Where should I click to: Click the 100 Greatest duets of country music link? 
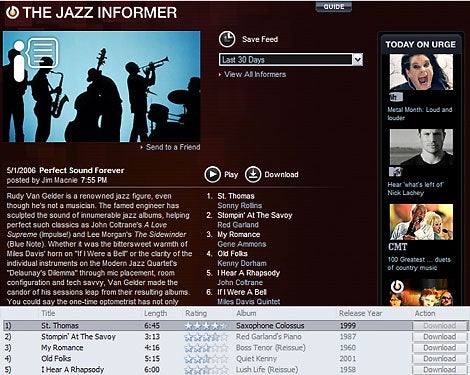click(419, 264)
